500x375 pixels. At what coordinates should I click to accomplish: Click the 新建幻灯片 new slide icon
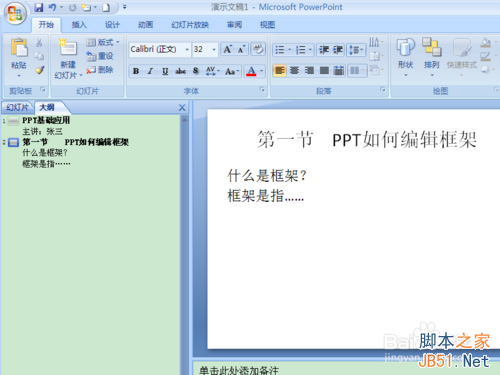coord(68,47)
